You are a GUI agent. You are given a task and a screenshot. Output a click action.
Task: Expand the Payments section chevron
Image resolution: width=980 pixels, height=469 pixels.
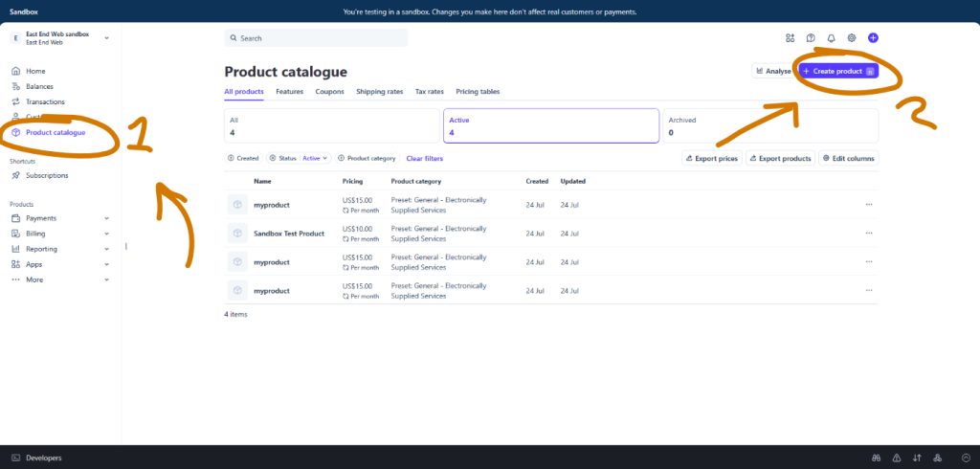[106, 218]
